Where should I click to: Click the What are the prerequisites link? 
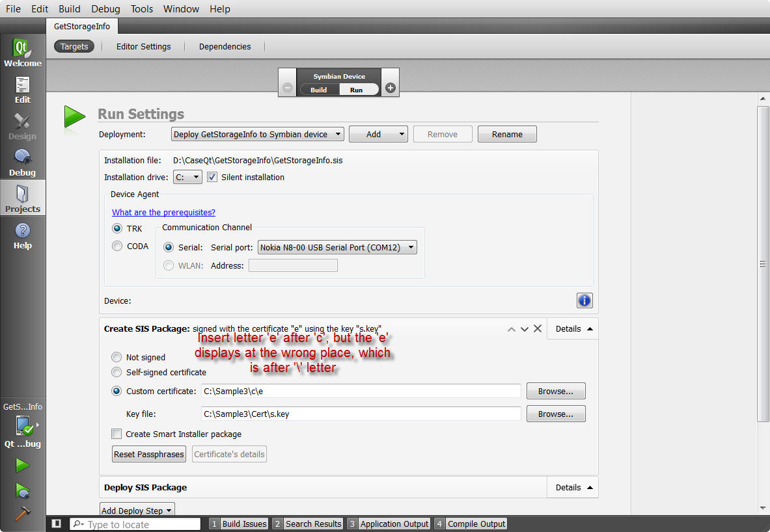click(163, 213)
